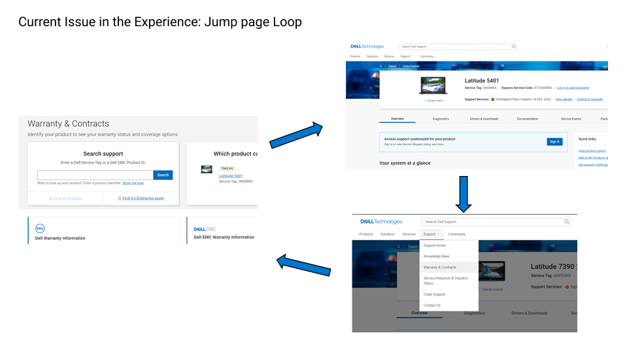Open the Show me how link
The width and height of the screenshot is (644, 352).
pos(133,183)
